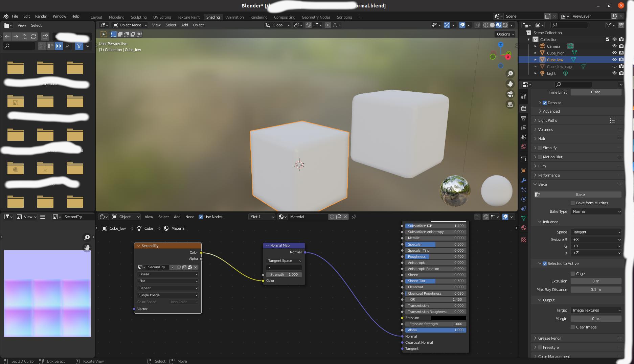Open the World properties tab icon
Screen dimensions: 634x364
coord(524,146)
